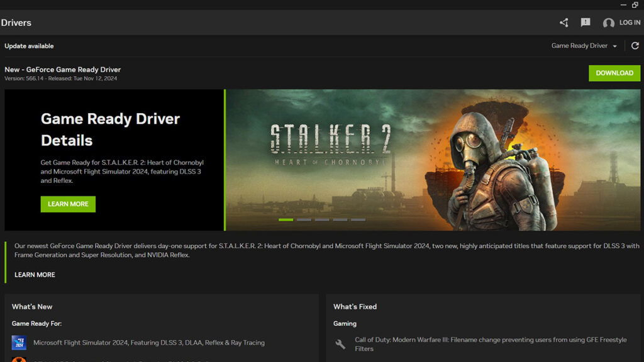Download the GeForce Game Ready Driver
The width and height of the screenshot is (644, 362).
pos(614,73)
